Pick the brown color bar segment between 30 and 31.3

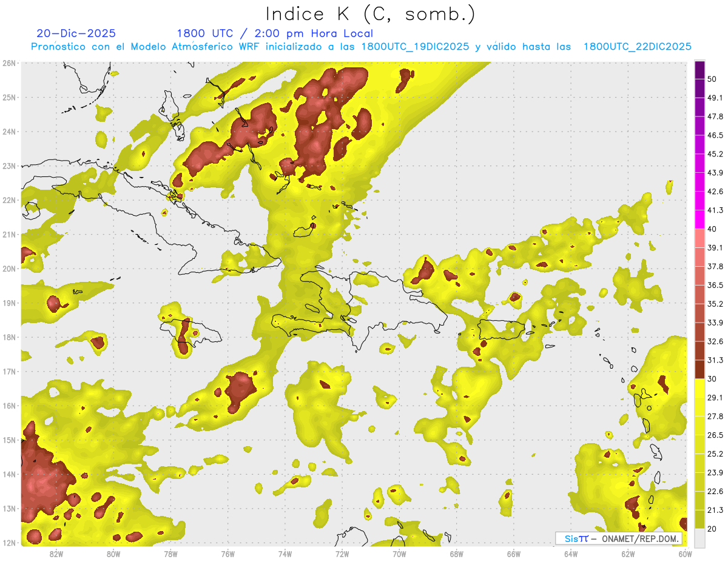[699, 369]
